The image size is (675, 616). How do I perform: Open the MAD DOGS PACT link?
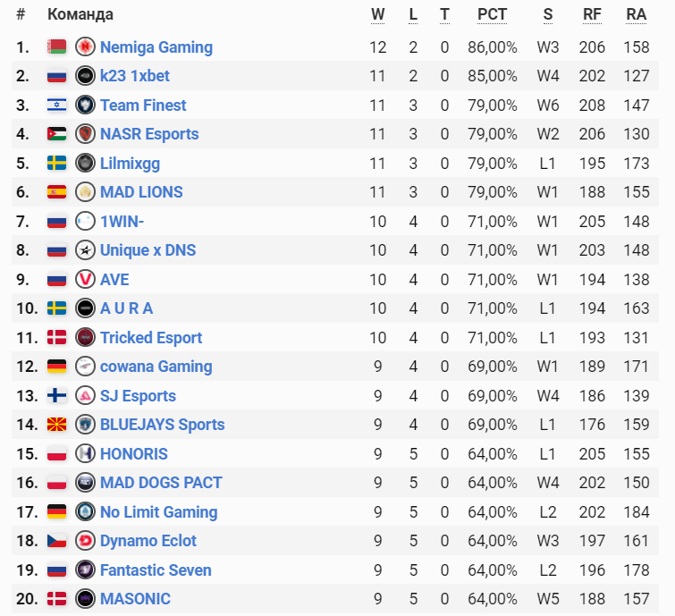coord(161,483)
